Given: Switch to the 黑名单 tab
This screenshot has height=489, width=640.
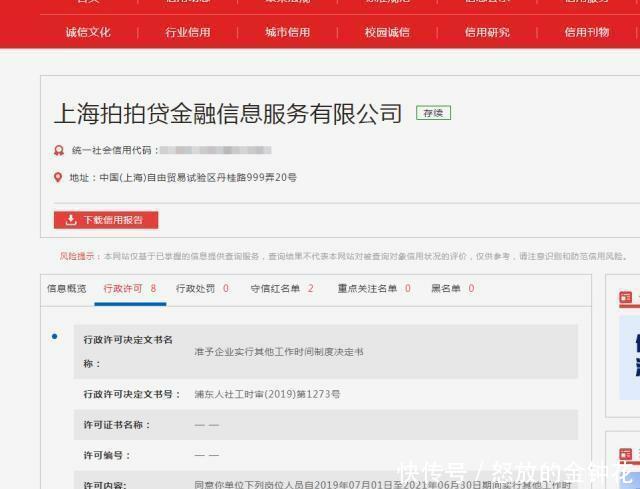Looking at the screenshot, I should point(452,289).
